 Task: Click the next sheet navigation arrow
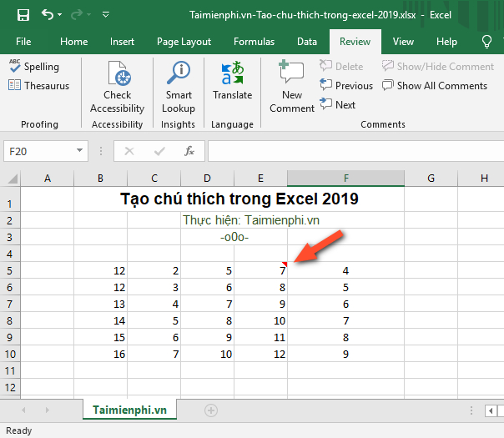[x=48, y=410]
